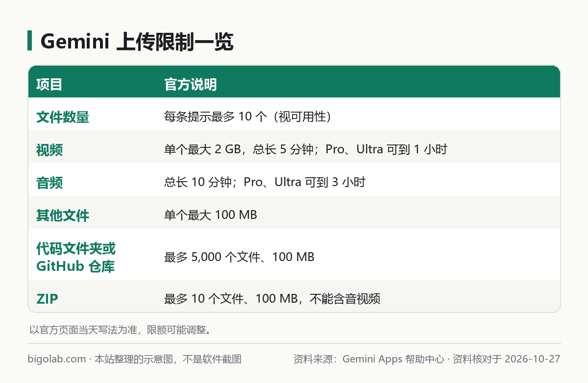
Task: Click the note "以官方页面当天写法为准，限额可能调整。"
Action: [x=122, y=330]
